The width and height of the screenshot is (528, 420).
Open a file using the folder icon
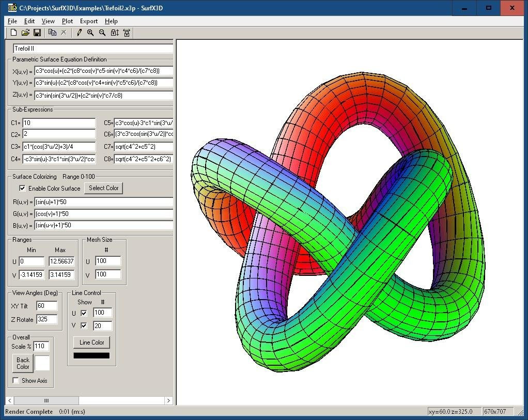[x=25, y=33]
